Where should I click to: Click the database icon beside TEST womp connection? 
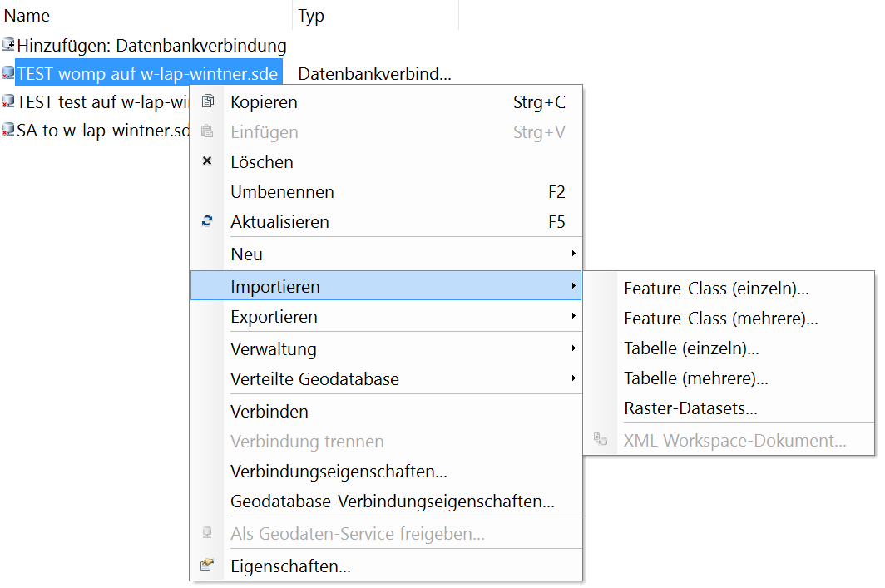pyautogui.click(x=7, y=73)
